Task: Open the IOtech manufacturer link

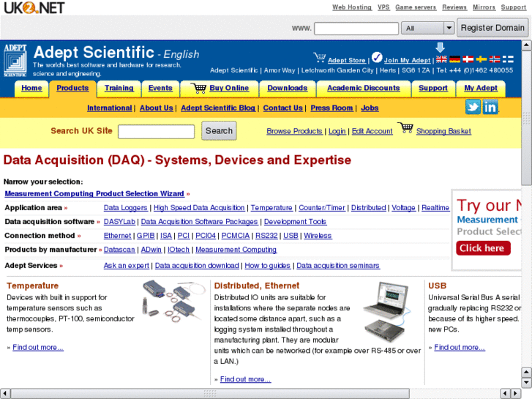Action: [179, 249]
